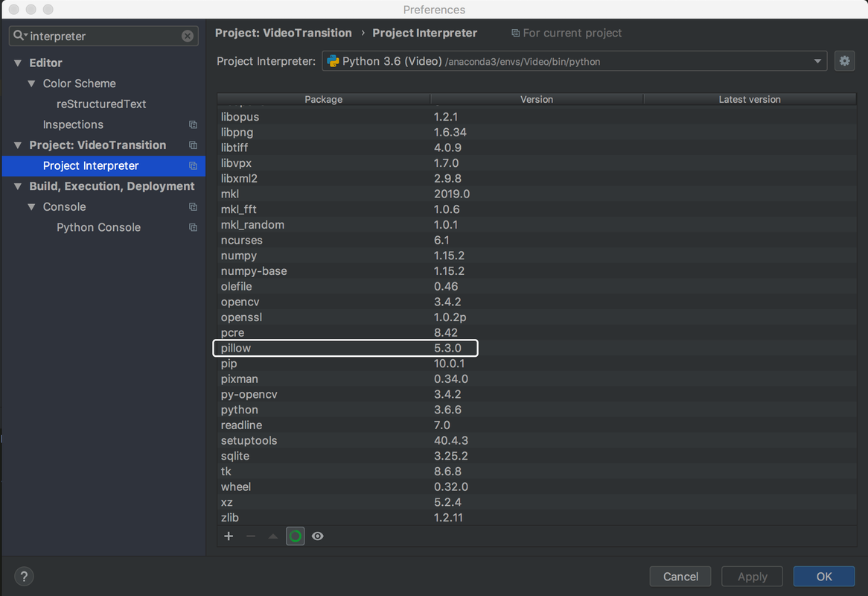868x596 pixels.
Task: Select the ncurses package row
Action: pos(537,241)
